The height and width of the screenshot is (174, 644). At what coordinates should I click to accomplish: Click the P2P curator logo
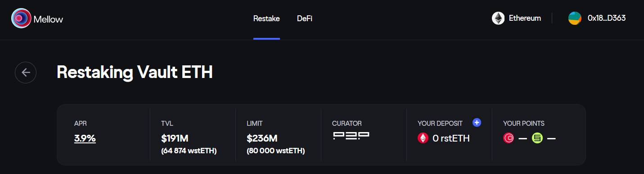pyautogui.click(x=351, y=136)
